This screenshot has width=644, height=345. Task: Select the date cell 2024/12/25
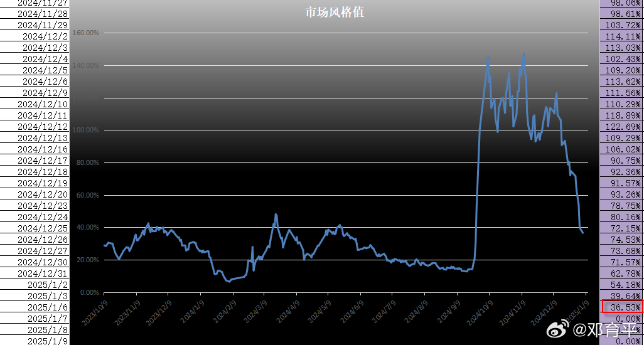pos(43,228)
